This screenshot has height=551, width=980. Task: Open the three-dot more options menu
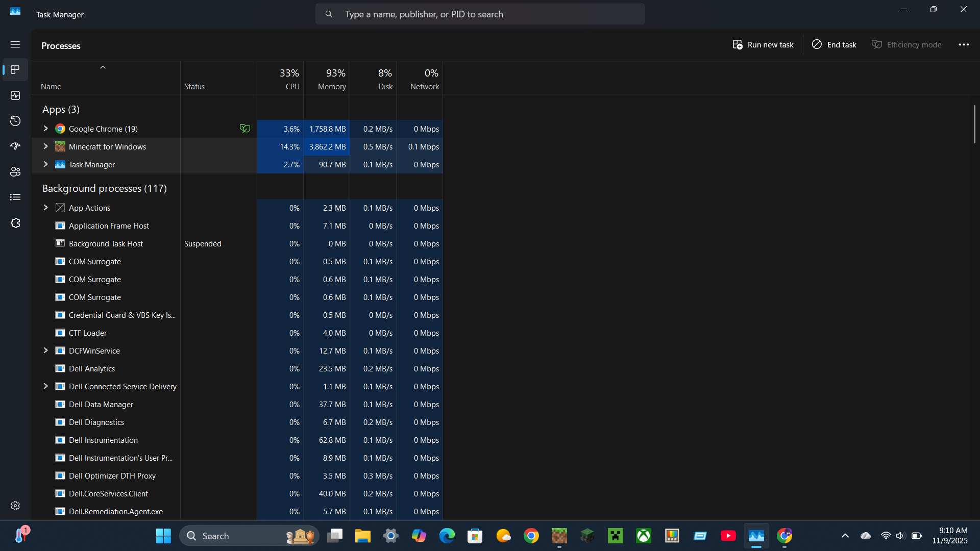(x=964, y=45)
